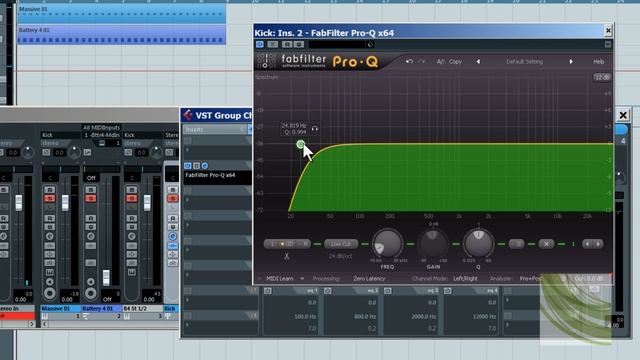Open first empty insert slot dropdown

(x=187, y=150)
